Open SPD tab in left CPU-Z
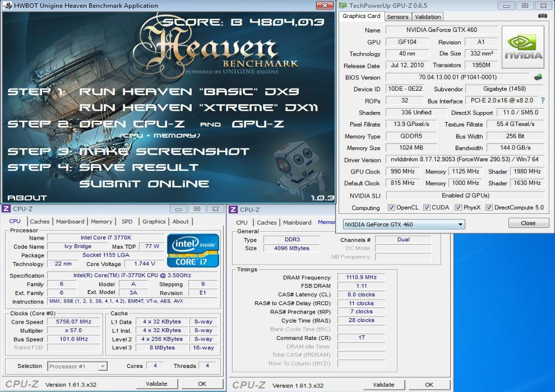555x392 pixels. click(127, 221)
